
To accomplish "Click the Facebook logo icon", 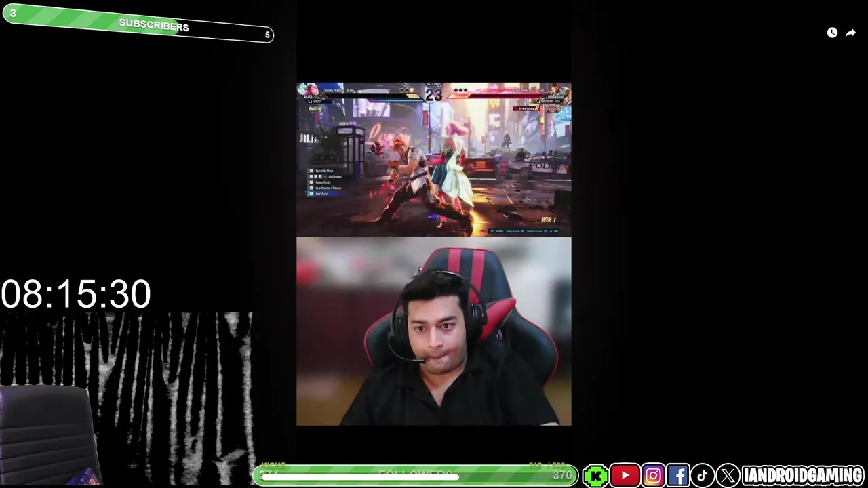I will tap(677, 476).
